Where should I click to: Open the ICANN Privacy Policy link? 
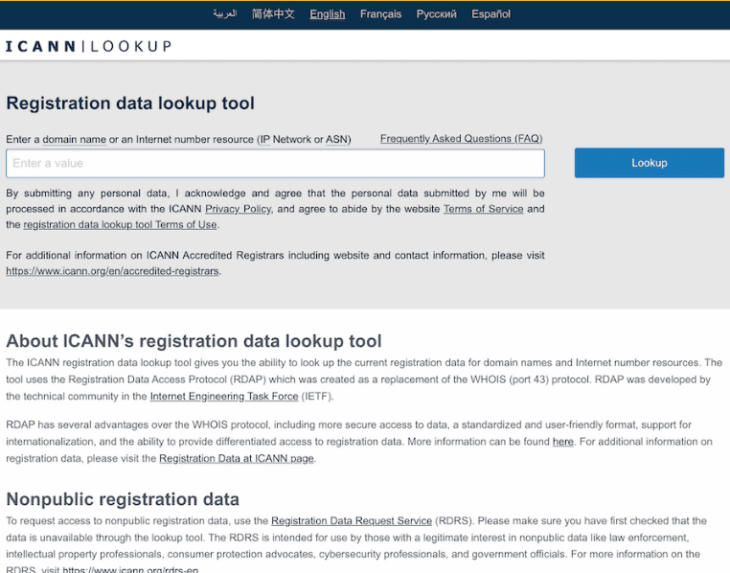[x=238, y=209]
